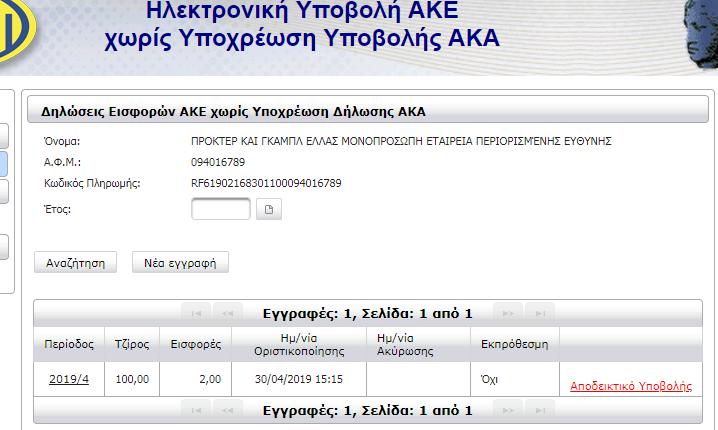This screenshot has height=430, width=718.
Task: Click the 2,00 contributions cell
Action: [x=196, y=379]
